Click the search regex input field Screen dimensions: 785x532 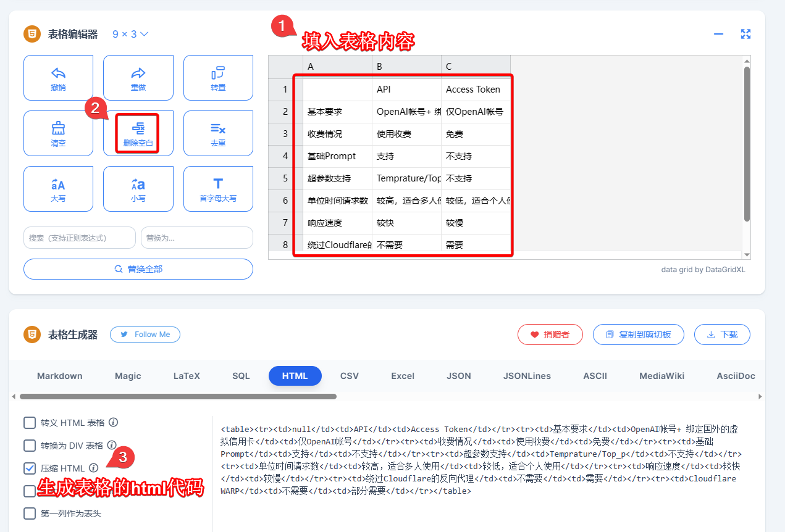pyautogui.click(x=80, y=238)
